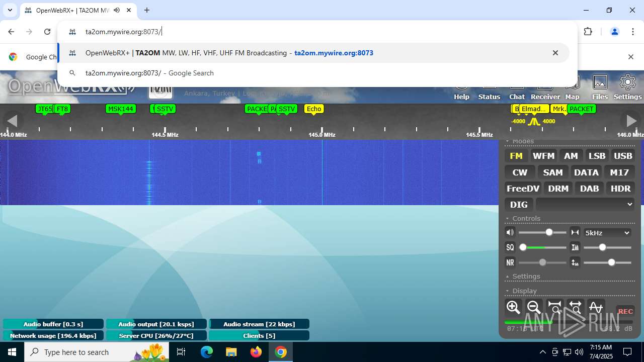Screen dimensions: 644x362
Task: Select M17 mode
Action: [x=619, y=172]
